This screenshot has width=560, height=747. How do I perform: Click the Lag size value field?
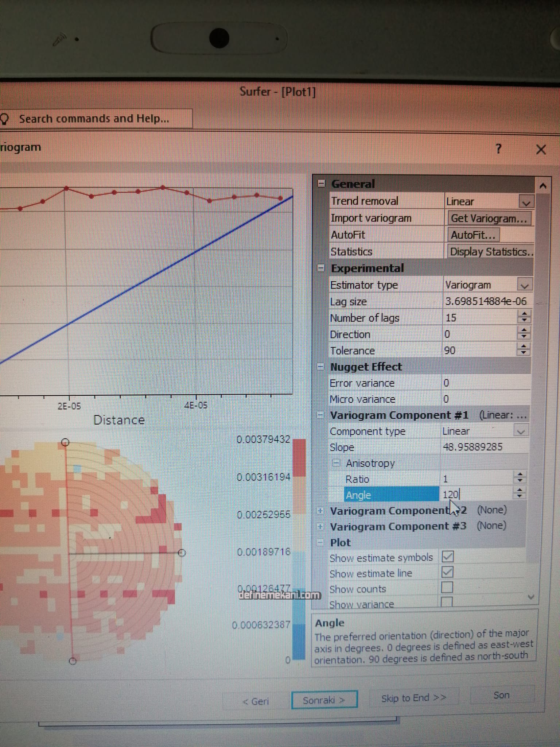485,302
